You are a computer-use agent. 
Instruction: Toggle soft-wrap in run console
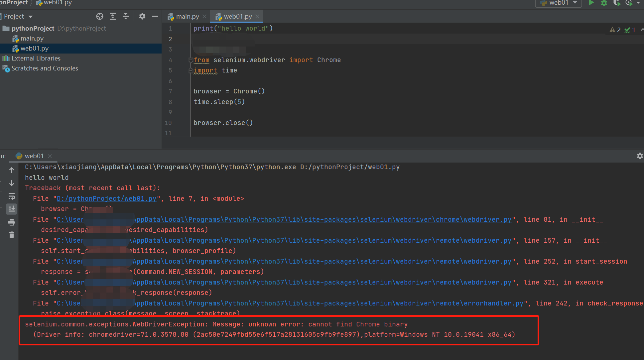pyautogui.click(x=12, y=196)
